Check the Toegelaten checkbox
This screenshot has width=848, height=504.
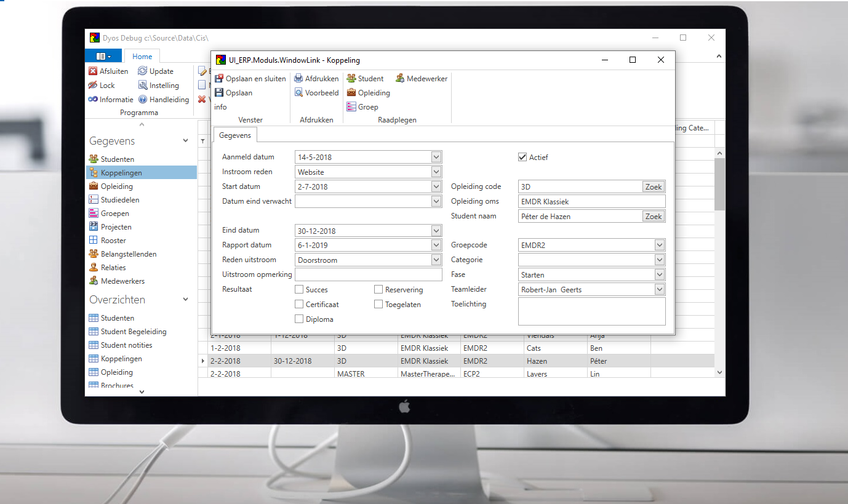378,305
